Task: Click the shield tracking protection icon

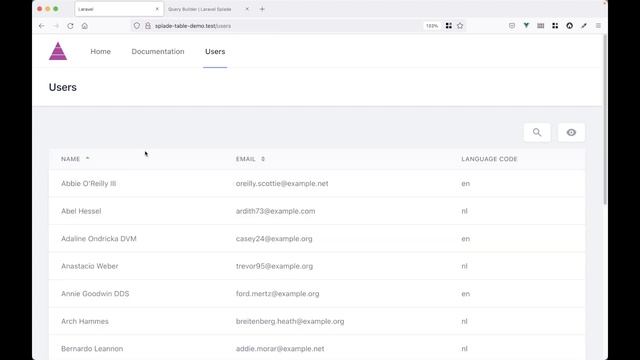Action: click(x=137, y=26)
